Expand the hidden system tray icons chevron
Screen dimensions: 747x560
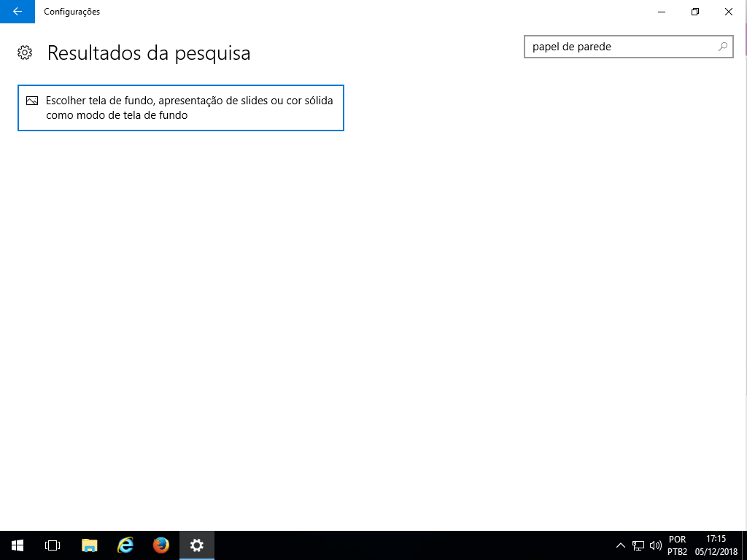(x=621, y=545)
